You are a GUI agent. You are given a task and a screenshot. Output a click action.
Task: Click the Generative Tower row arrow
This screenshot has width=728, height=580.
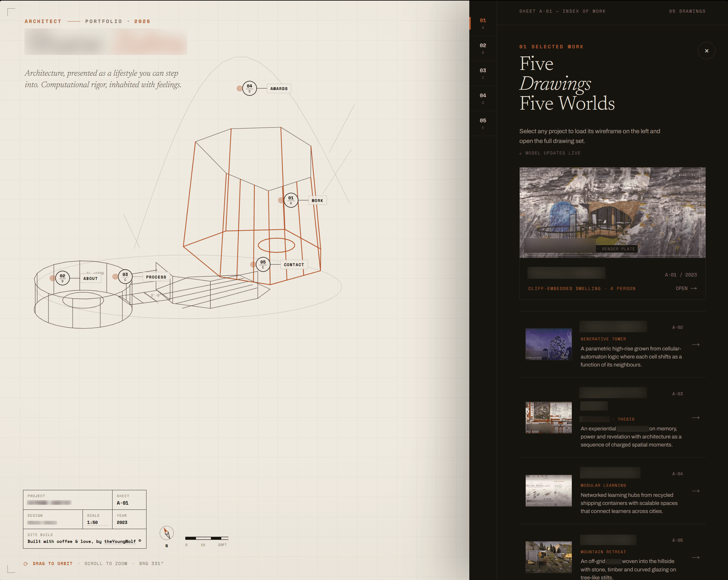(695, 345)
